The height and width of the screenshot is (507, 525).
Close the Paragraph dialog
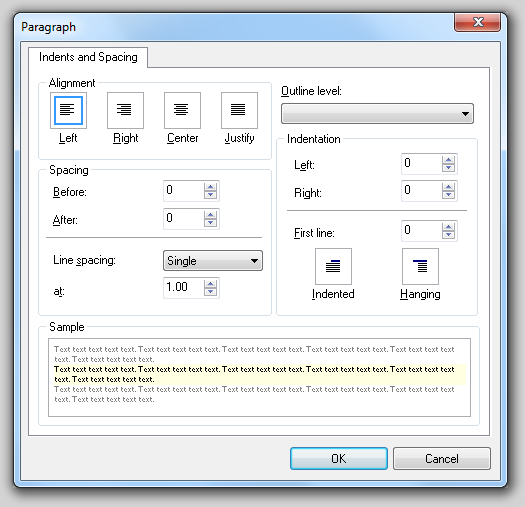(x=478, y=22)
